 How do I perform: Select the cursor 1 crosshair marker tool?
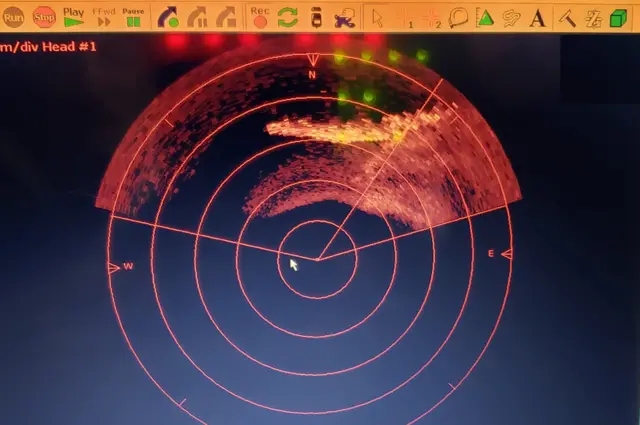click(x=404, y=17)
